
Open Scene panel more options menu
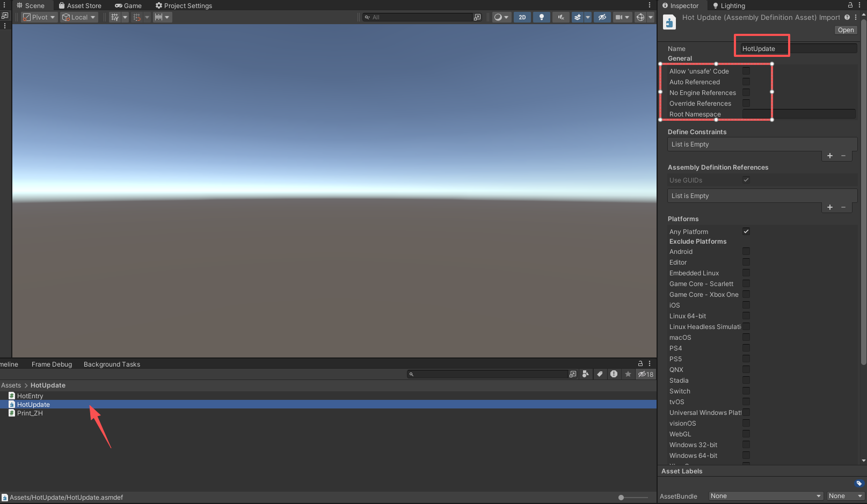click(650, 5)
